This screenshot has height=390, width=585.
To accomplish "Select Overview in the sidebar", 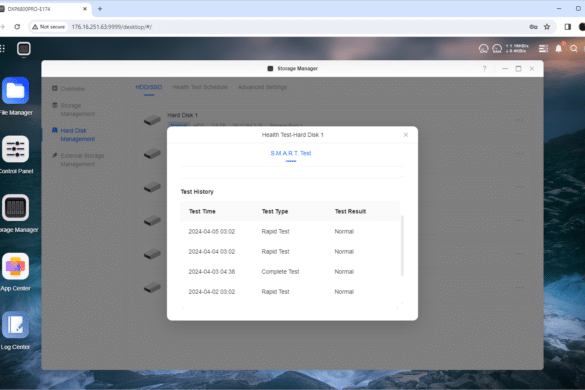I will click(72, 88).
